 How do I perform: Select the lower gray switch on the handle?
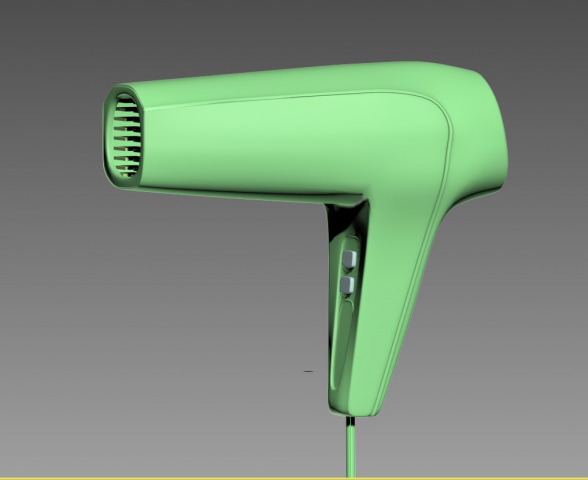[347, 285]
